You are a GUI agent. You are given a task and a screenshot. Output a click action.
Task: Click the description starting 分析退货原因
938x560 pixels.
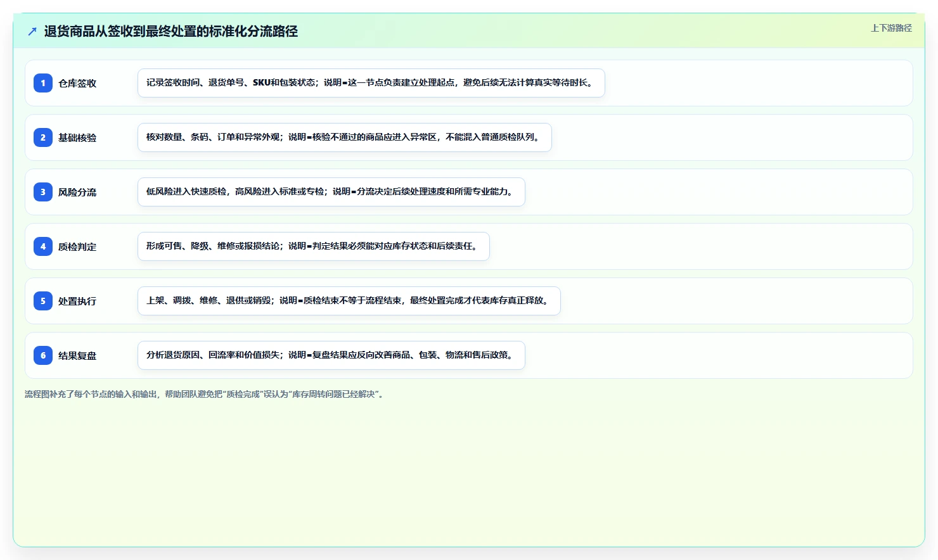tap(331, 355)
